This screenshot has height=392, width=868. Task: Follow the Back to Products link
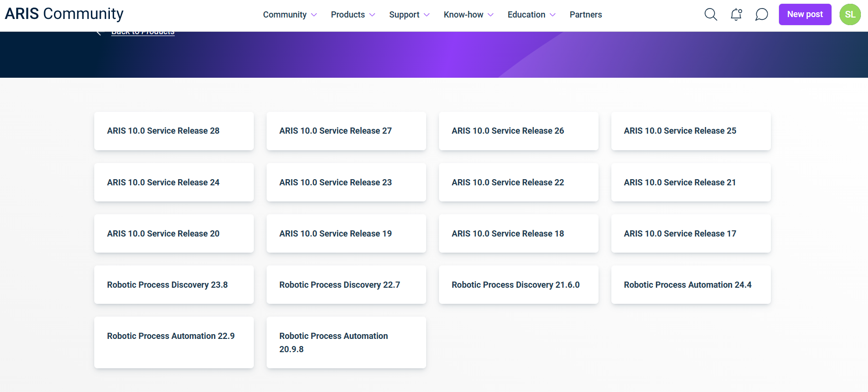click(143, 33)
